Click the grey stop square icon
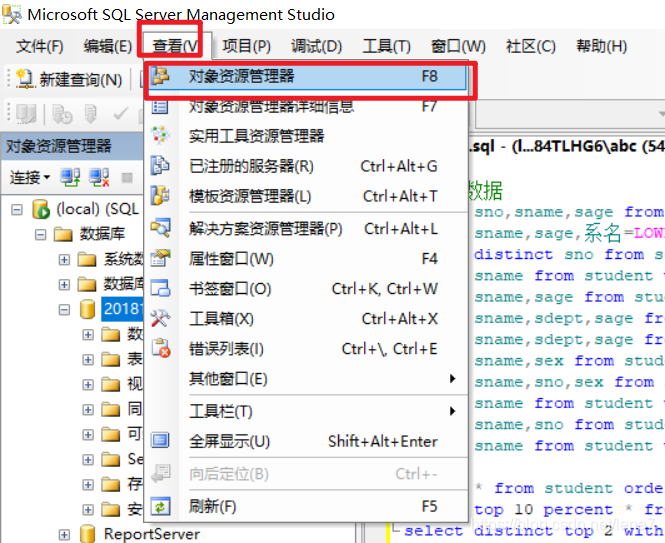665x543 pixels. [127, 177]
